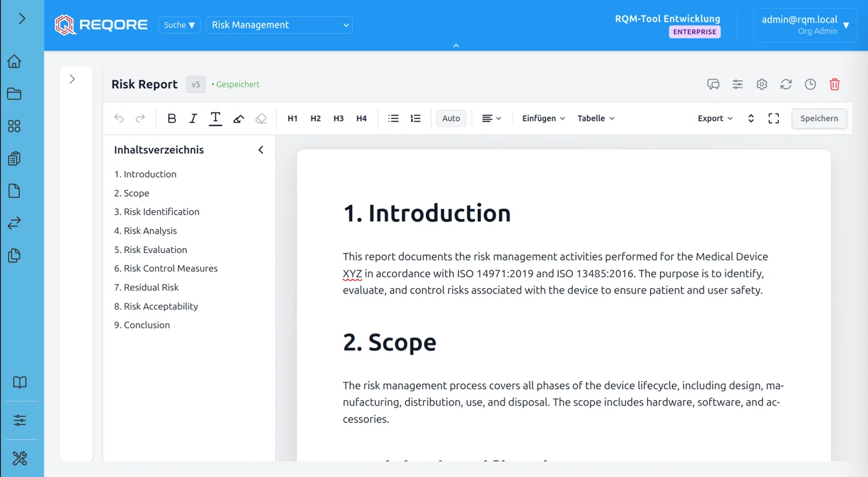Open the Einfügen dropdown menu
This screenshot has height=477, width=868.
544,118
